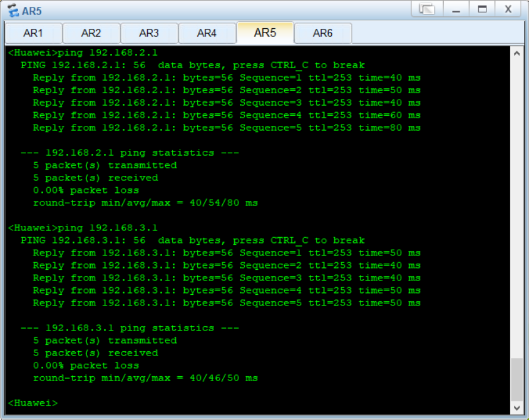Click round-trip min/avg/max = 40/54/80 ms
Image resolution: width=529 pixels, height=420 pixels.
[145, 203]
